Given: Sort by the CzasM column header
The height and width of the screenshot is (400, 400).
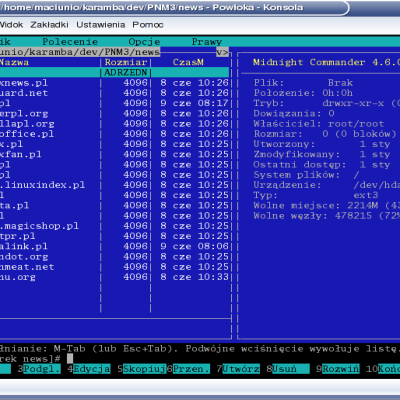Looking at the screenshot, I should (x=188, y=62).
